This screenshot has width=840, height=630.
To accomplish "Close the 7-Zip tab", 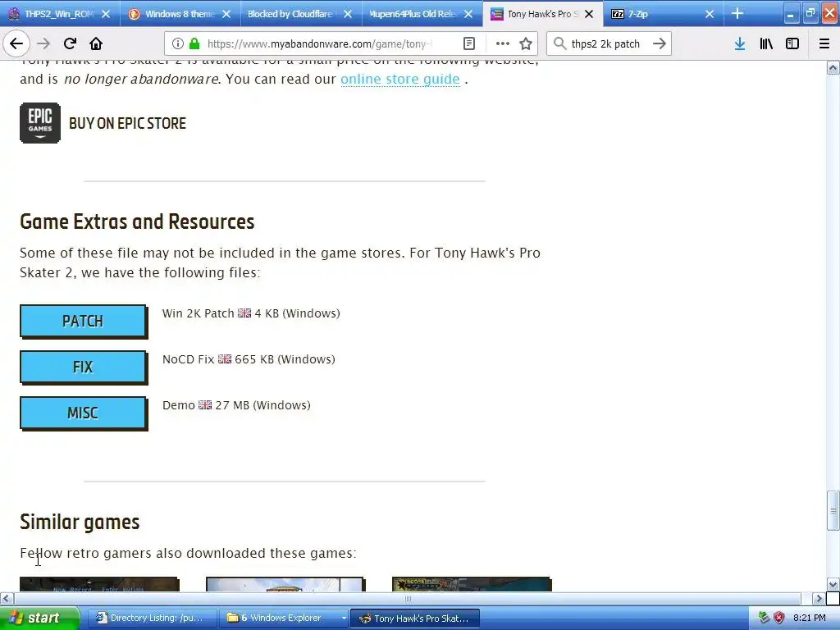I will click(710, 14).
